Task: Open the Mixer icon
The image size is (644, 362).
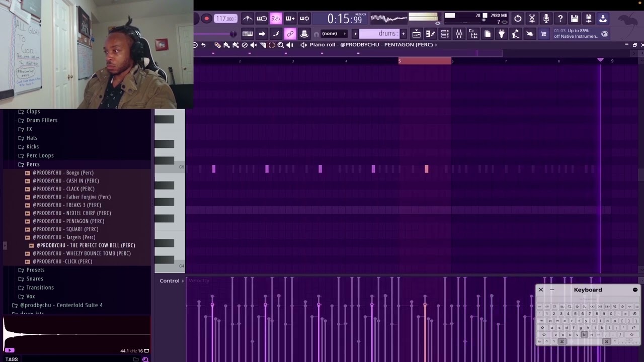Action: tap(459, 34)
